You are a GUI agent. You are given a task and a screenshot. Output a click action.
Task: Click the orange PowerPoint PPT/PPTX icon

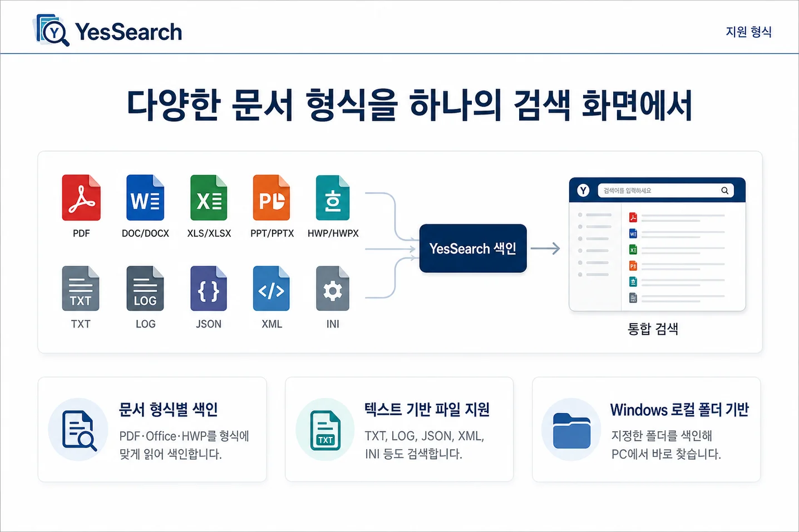point(272,198)
